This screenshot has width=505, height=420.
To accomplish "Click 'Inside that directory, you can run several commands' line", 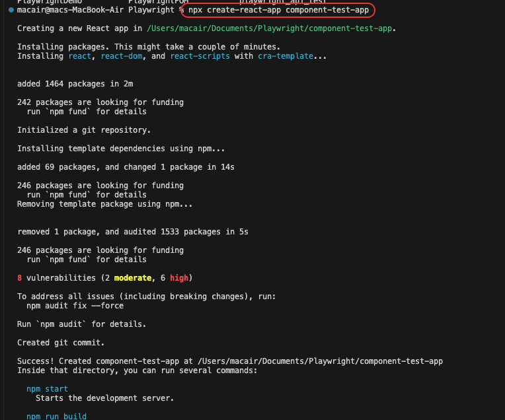I will (137, 370).
